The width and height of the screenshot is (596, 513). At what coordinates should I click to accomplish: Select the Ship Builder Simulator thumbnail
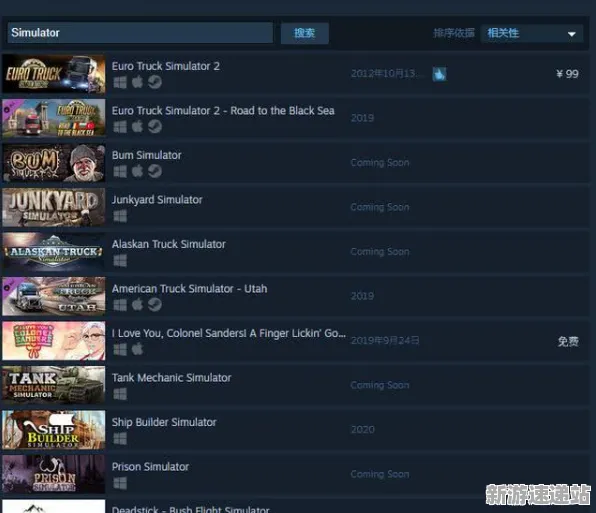54,430
